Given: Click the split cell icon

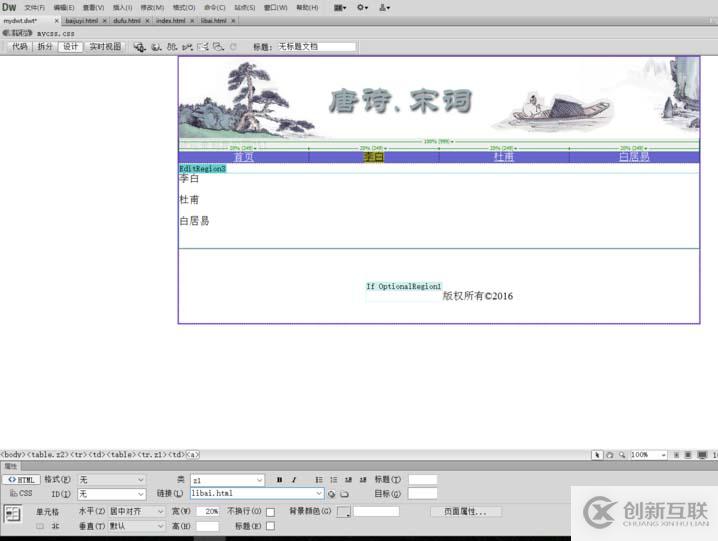Looking at the screenshot, I should tap(55, 526).
